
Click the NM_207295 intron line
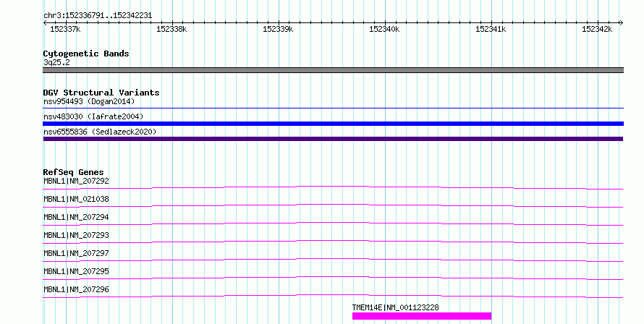(333, 278)
